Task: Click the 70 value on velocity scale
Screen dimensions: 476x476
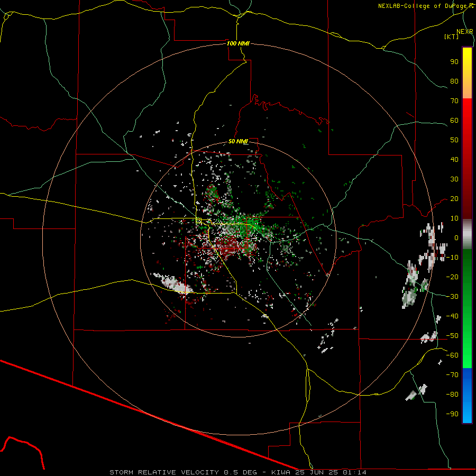Action: pyautogui.click(x=454, y=101)
